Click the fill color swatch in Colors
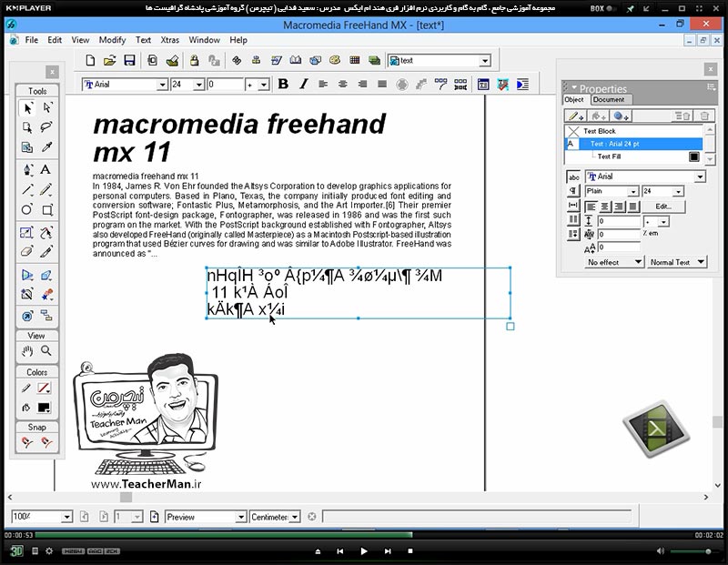The image size is (728, 565). pyautogui.click(x=44, y=408)
